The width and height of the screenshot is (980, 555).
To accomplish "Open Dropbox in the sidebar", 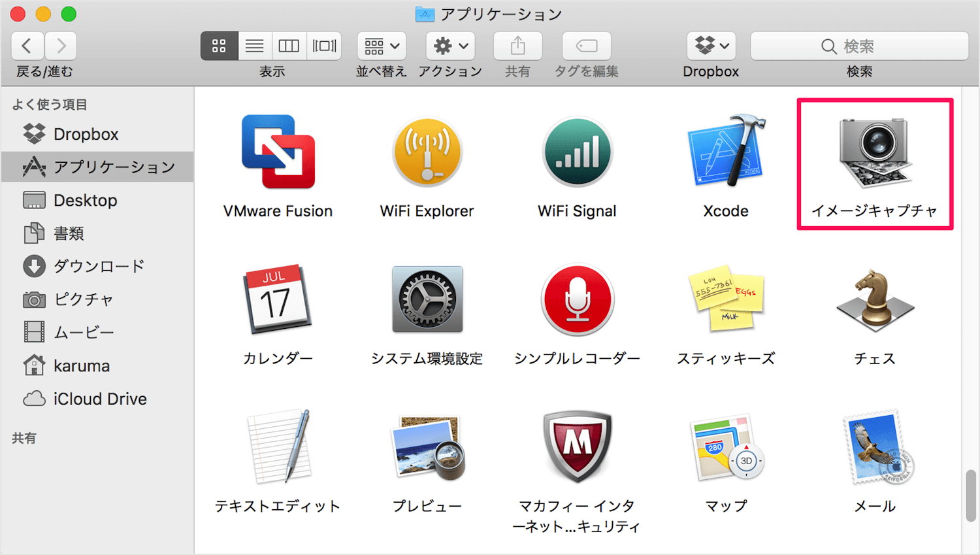I will coord(98,134).
